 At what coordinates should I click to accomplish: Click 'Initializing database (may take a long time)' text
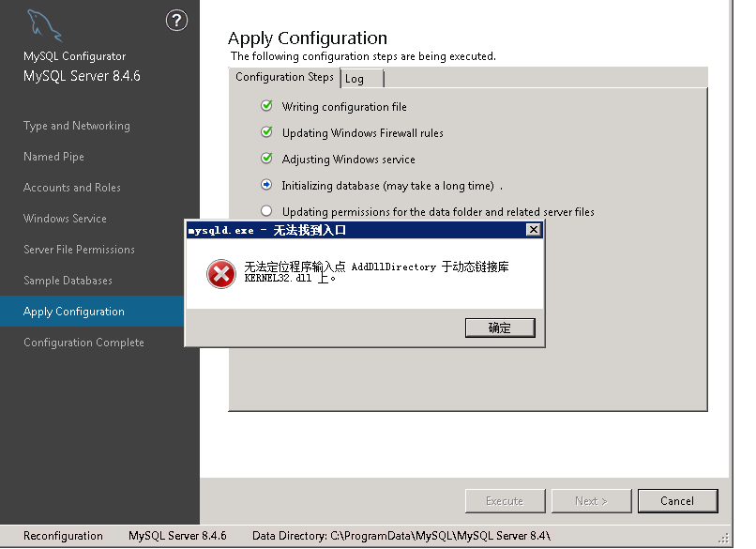(388, 186)
